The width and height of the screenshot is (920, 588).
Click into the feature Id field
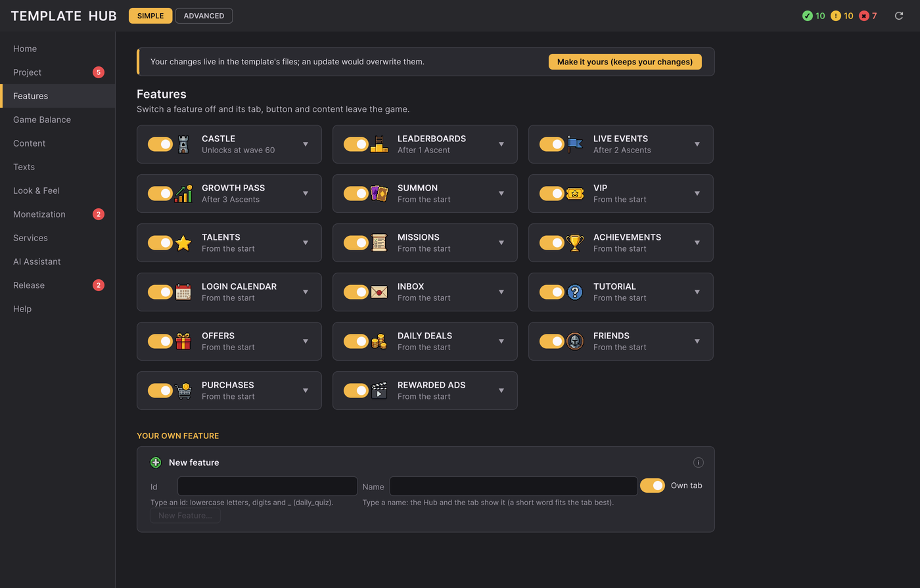267,486
